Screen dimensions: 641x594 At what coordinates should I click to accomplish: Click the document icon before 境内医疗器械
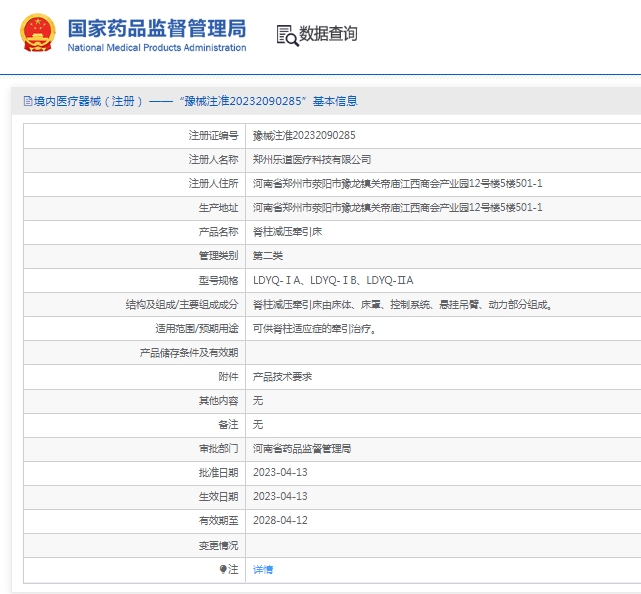point(28,101)
